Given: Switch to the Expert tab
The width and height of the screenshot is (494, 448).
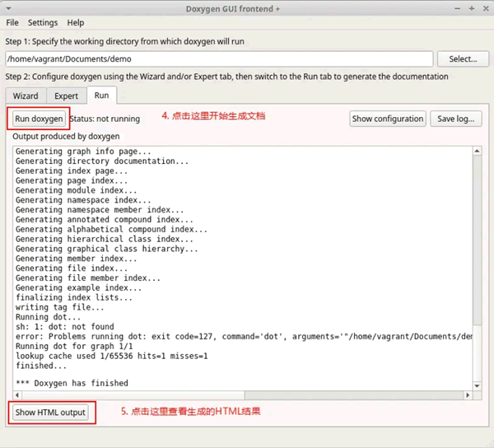Looking at the screenshot, I should point(66,96).
